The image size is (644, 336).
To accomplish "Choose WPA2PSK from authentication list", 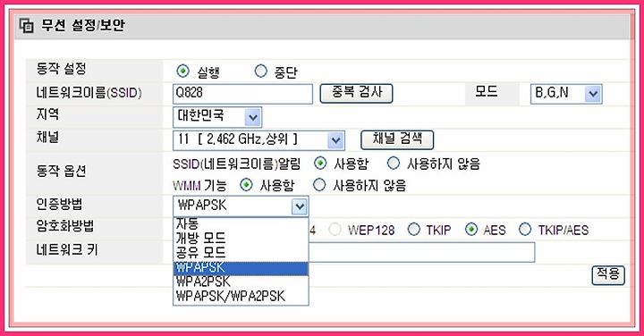I will click(241, 281).
